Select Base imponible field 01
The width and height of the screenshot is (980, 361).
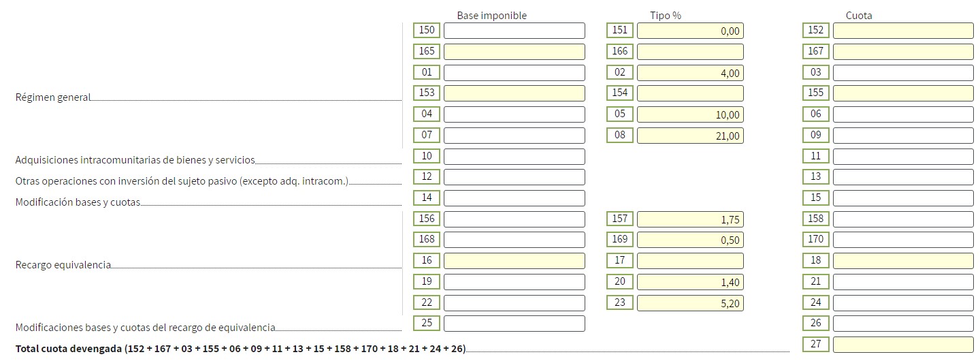(514, 73)
